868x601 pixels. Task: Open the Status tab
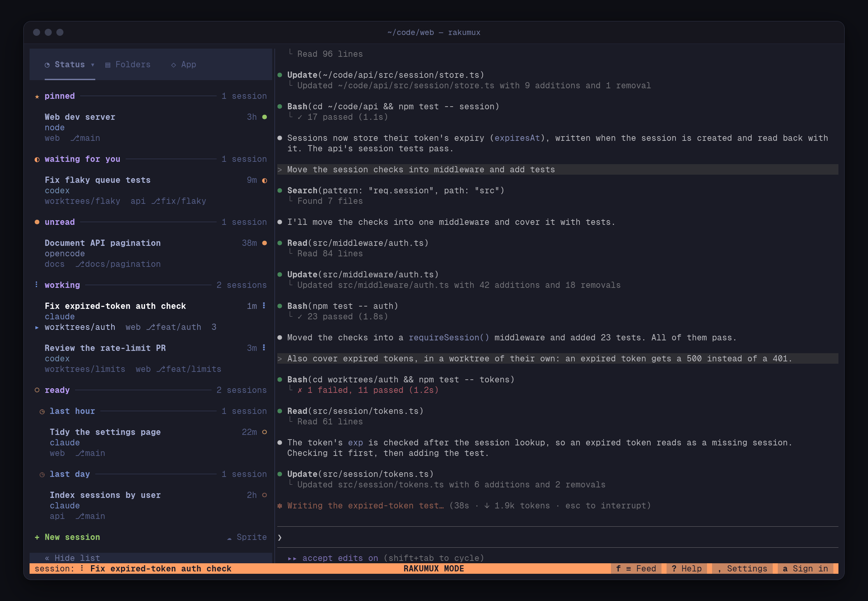(x=65, y=65)
